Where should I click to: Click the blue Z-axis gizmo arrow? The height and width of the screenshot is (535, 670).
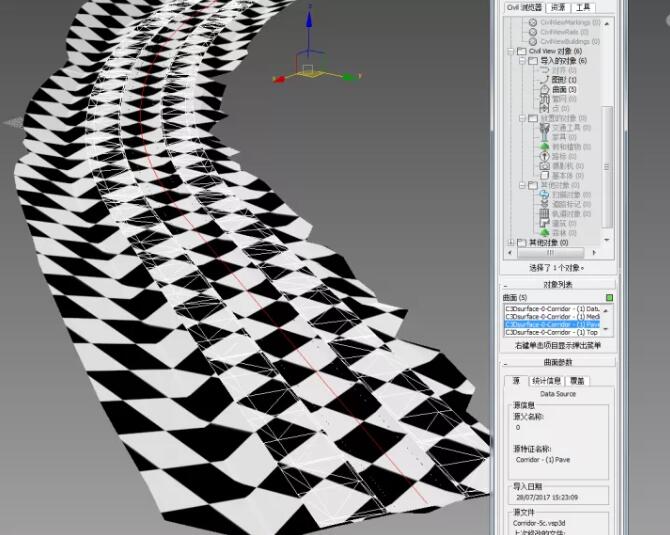click(309, 19)
